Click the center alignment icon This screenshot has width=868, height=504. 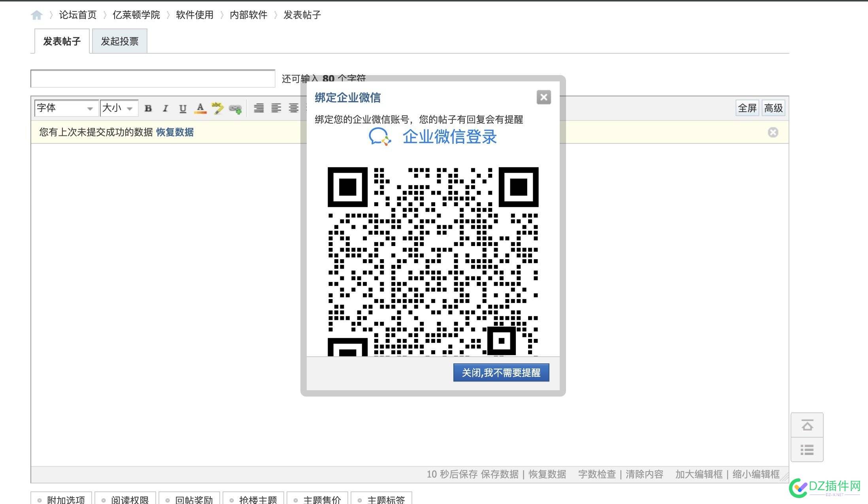click(293, 108)
